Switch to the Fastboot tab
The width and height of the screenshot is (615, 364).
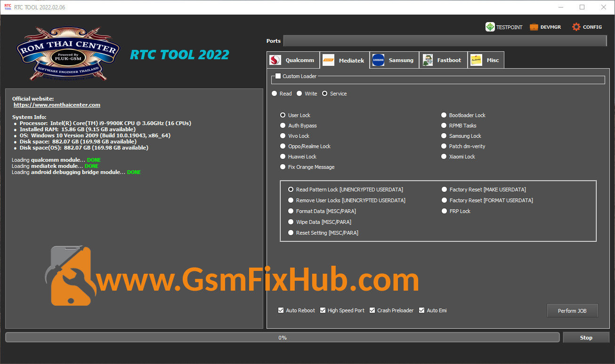click(443, 60)
